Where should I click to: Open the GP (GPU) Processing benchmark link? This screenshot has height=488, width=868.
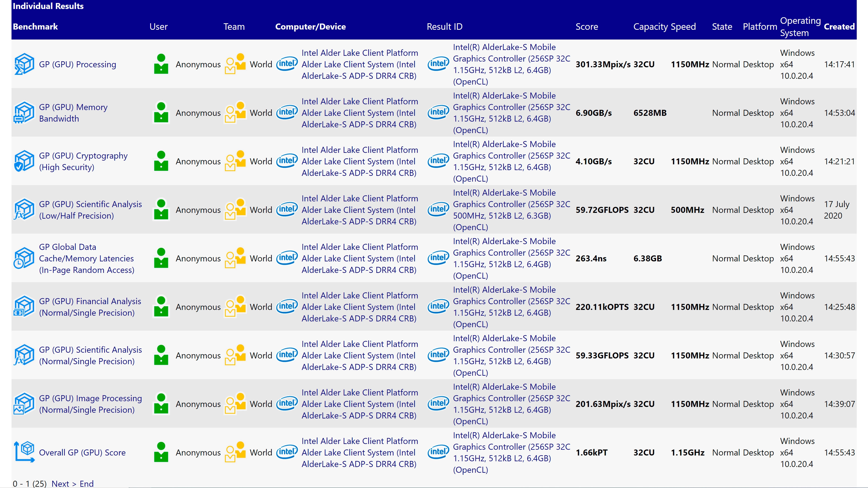tap(78, 64)
